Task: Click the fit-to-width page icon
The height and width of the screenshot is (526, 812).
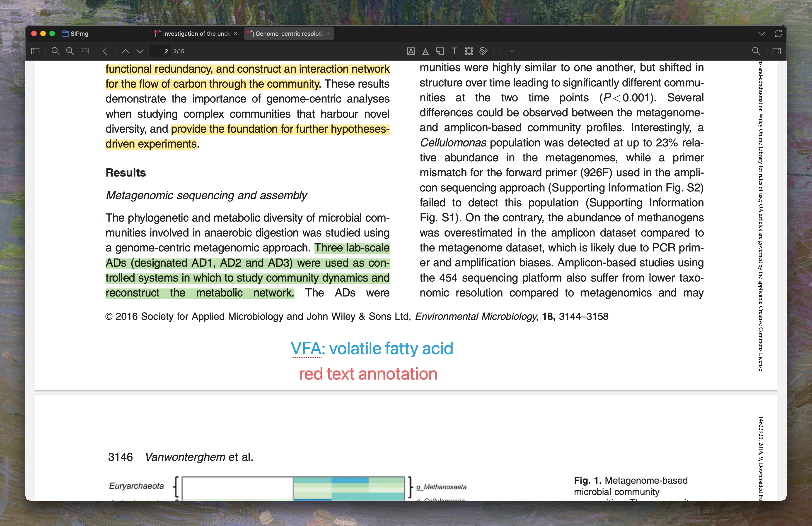Action: 85,51
